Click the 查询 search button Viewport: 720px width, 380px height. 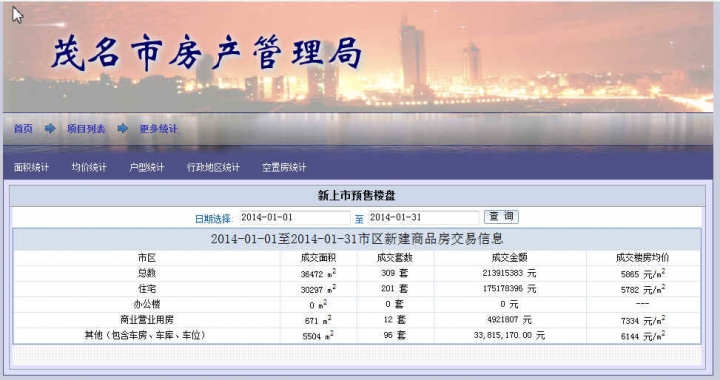tap(501, 217)
